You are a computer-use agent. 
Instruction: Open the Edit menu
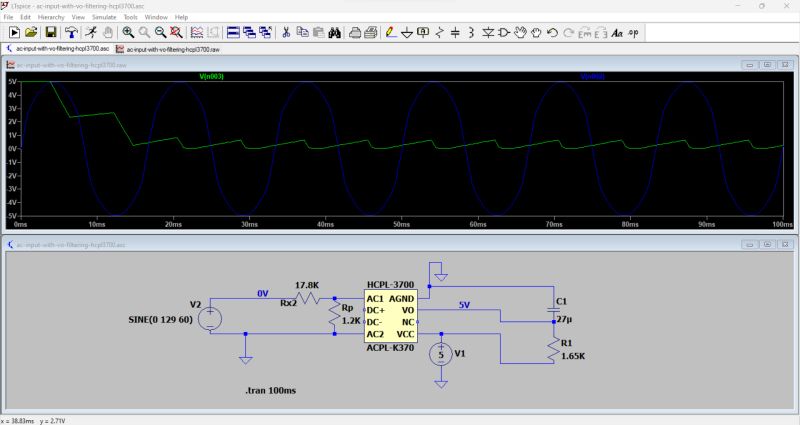pyautogui.click(x=26, y=17)
